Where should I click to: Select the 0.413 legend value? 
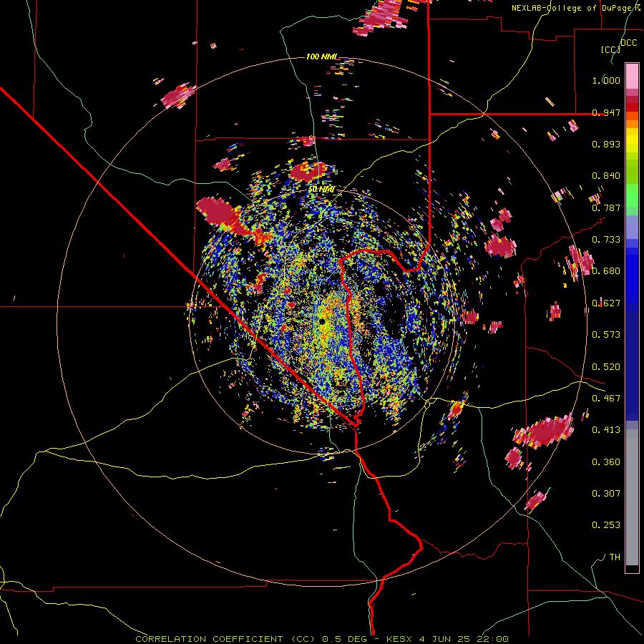pyautogui.click(x=606, y=430)
